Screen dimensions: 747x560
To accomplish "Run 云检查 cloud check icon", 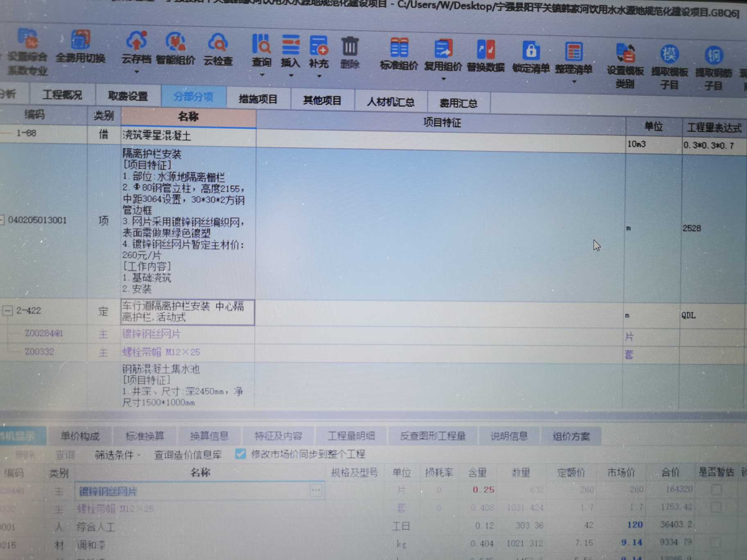I will click(218, 43).
